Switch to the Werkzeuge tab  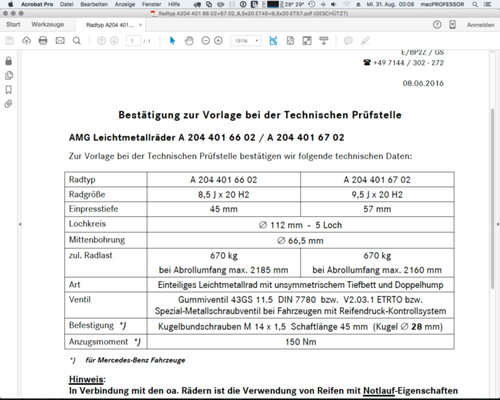click(48, 24)
